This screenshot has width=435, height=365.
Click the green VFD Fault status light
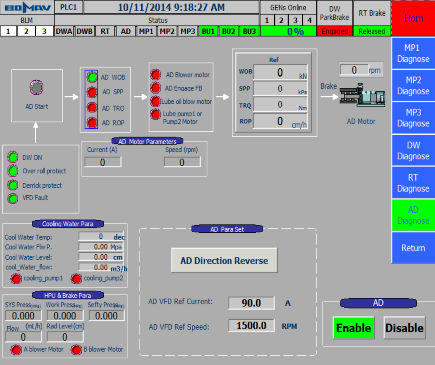pyautogui.click(x=13, y=198)
